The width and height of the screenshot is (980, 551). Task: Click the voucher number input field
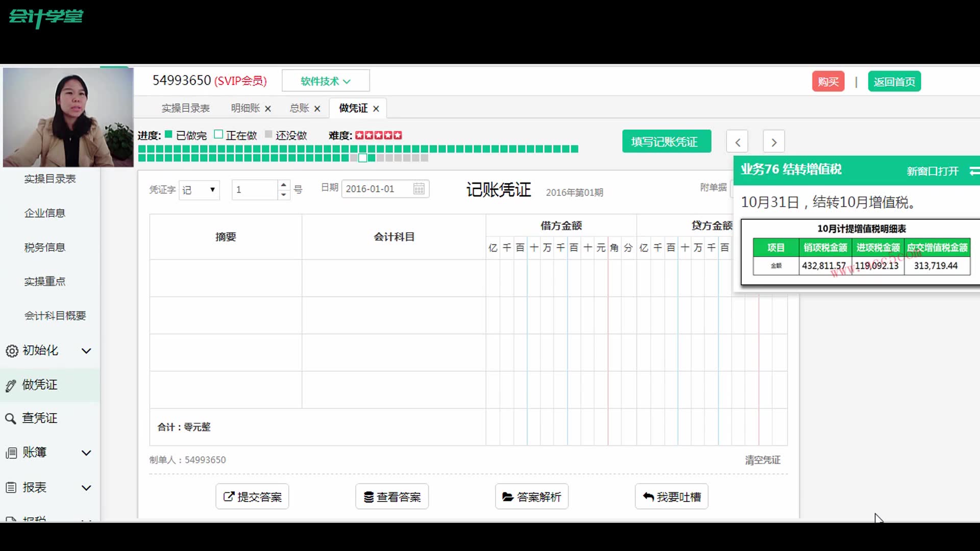(x=255, y=190)
